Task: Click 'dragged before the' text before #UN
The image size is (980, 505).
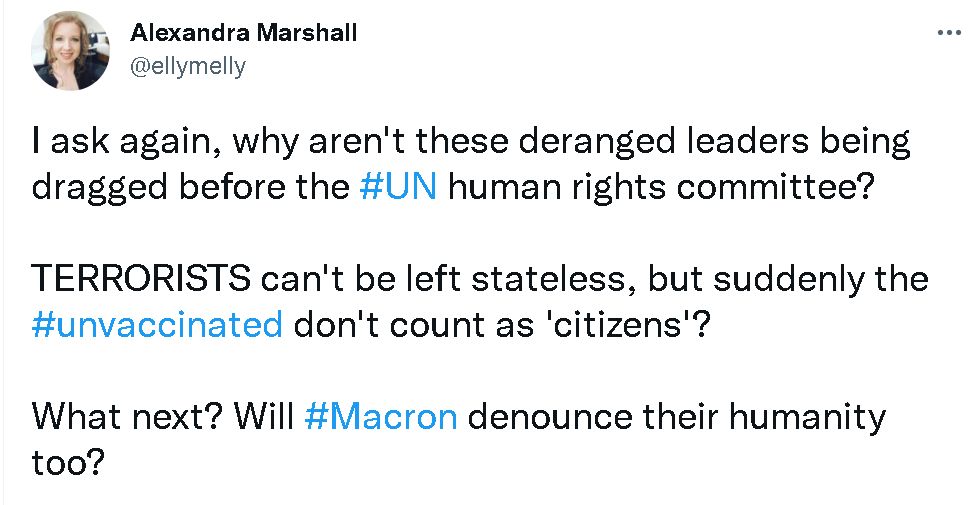Action: 190,187
